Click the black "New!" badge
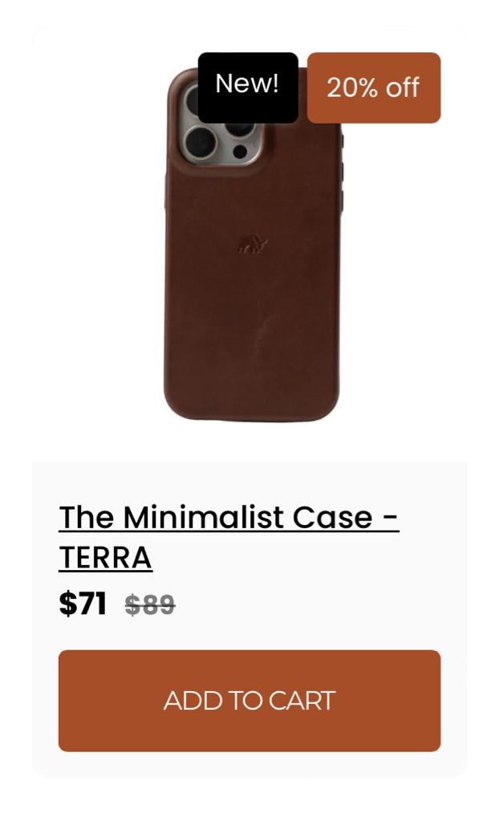Image resolution: width=504 pixels, height=822 pixels. pyautogui.click(x=248, y=87)
